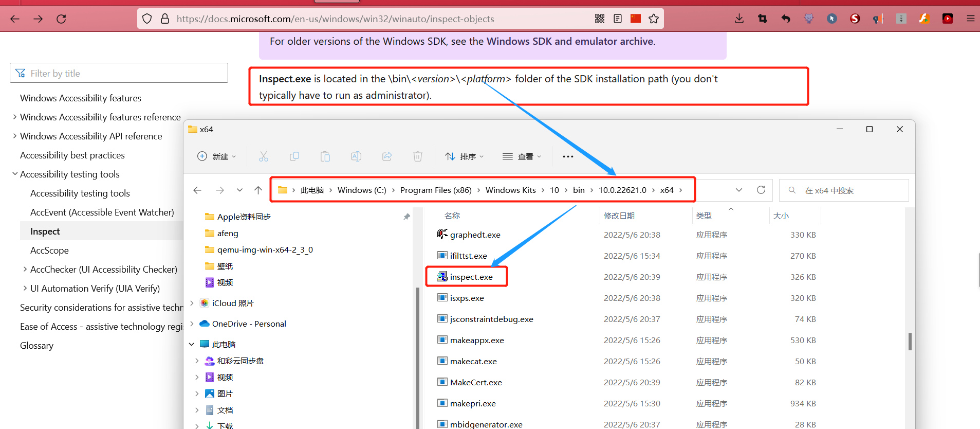
Task: Click the browser forward arrow
Action: pos(38,19)
